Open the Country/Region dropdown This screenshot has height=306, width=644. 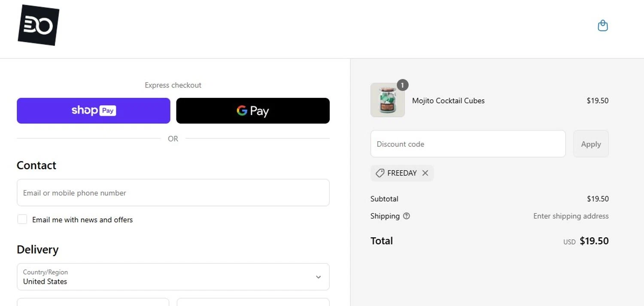(x=173, y=277)
